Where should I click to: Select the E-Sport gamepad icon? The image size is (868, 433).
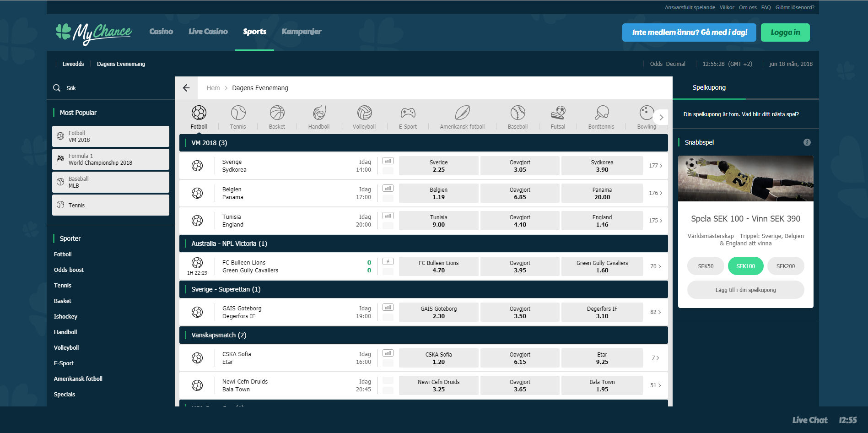408,113
